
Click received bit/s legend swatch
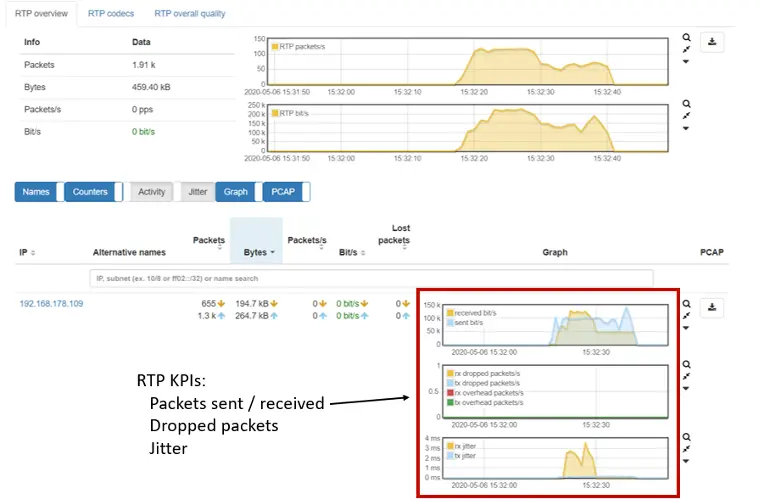450,313
